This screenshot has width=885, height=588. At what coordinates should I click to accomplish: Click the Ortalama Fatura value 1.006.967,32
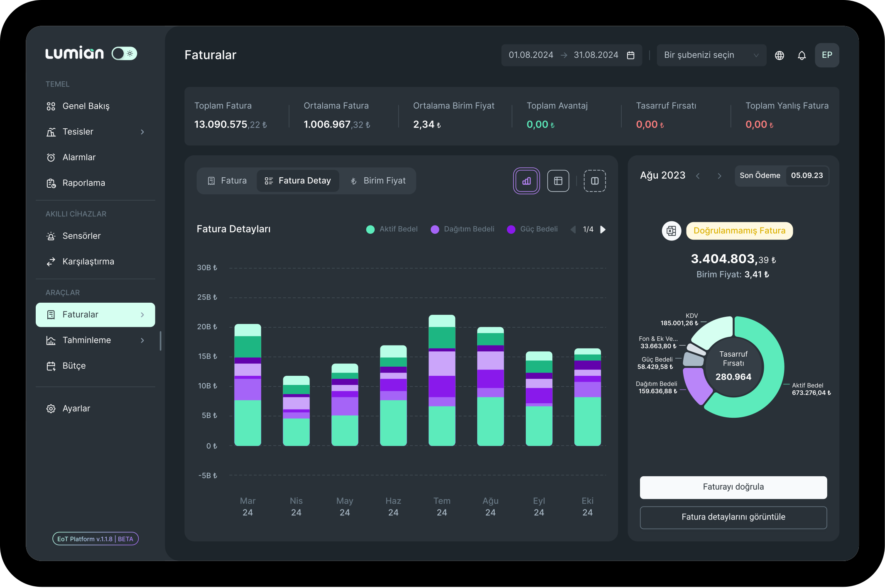337,125
